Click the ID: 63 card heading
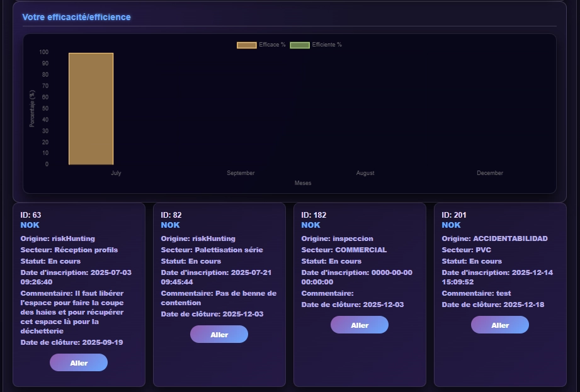580x392 pixels. pyautogui.click(x=31, y=215)
